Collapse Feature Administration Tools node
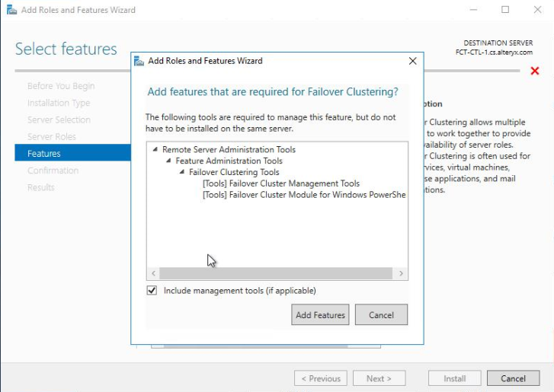This screenshot has height=392, width=554. (168, 161)
